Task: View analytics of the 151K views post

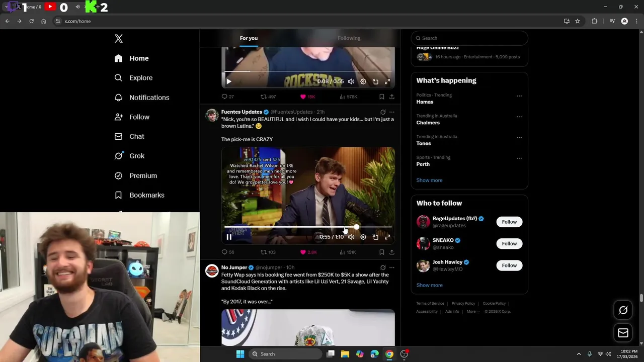Action: pos(348,252)
